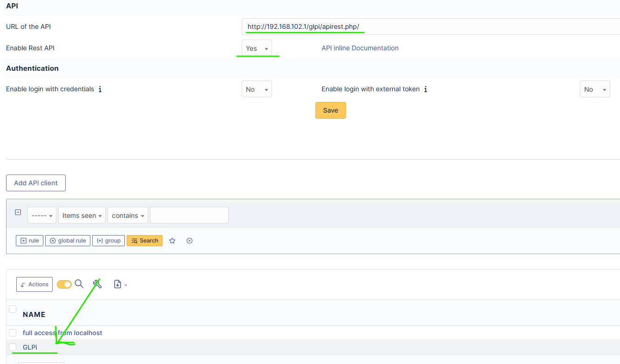The height and width of the screenshot is (364, 620).
Task: Check the full access from localhost box
Action: (x=13, y=333)
